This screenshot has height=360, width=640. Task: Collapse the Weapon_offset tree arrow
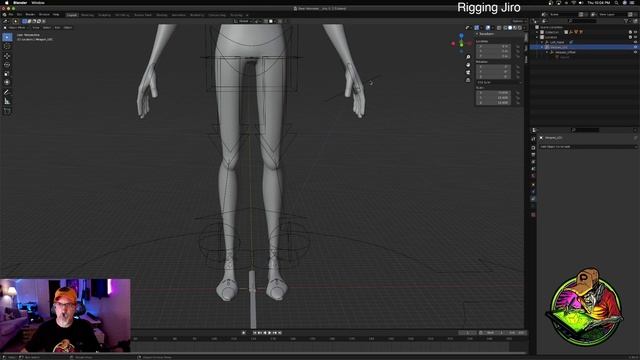[547, 52]
